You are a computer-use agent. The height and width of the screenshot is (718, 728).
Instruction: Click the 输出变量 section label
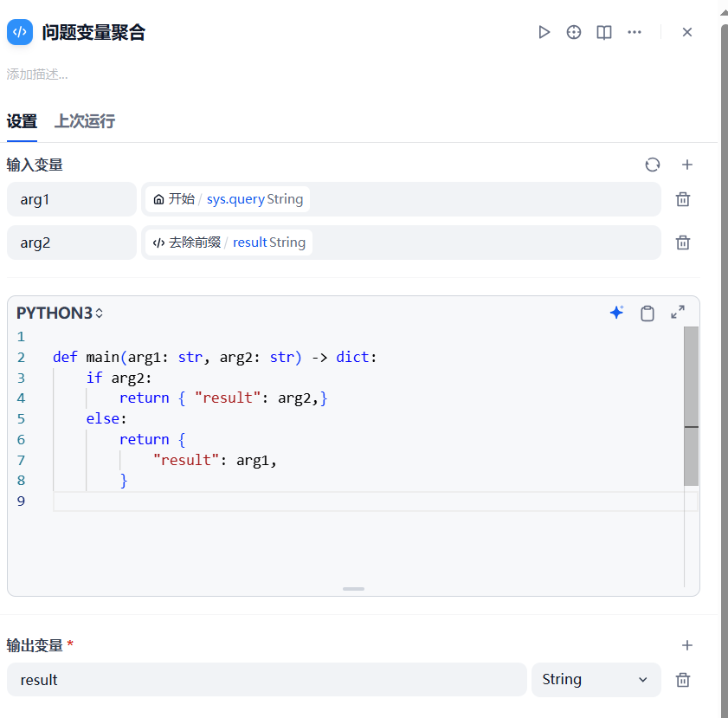[x=35, y=645]
